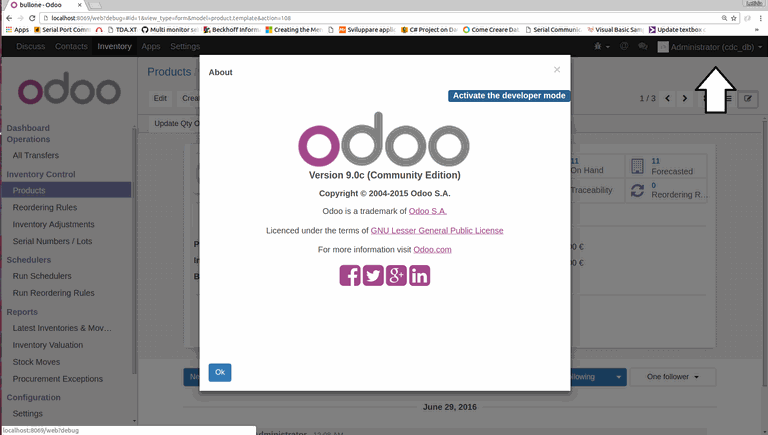The height and width of the screenshot is (435, 768).
Task: Open the Twitter social icon
Action: [x=373, y=275]
